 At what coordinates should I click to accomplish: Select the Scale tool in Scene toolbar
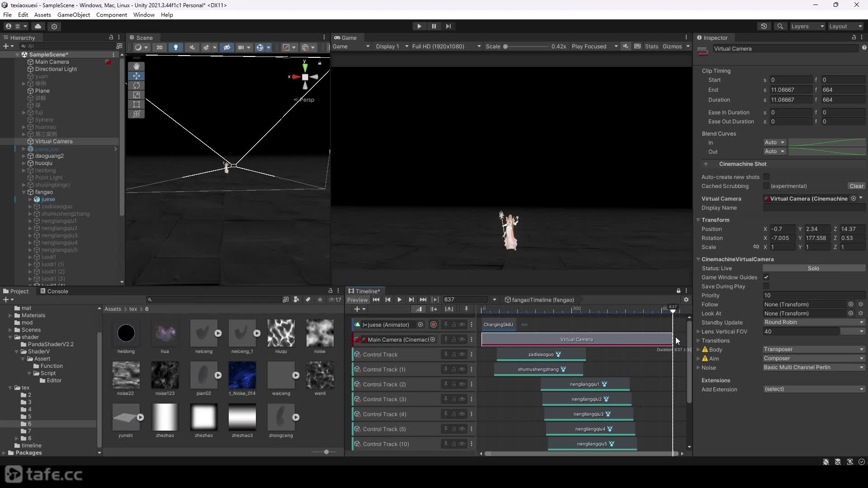[136, 95]
